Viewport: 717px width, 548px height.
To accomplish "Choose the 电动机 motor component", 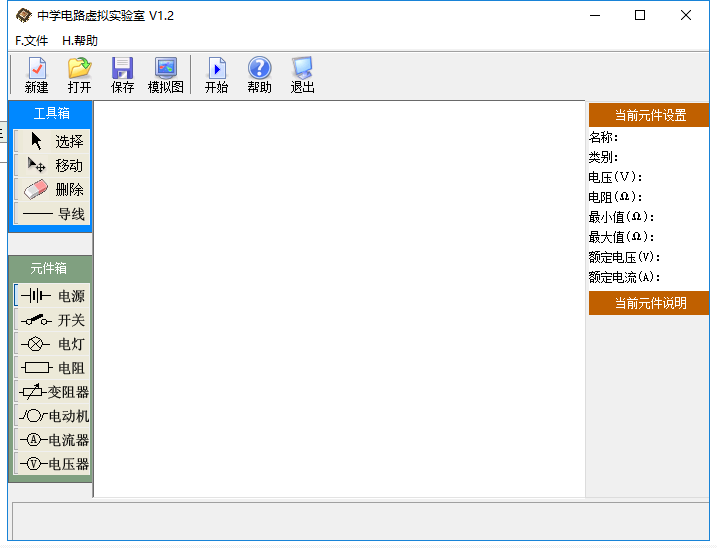I will pos(52,416).
